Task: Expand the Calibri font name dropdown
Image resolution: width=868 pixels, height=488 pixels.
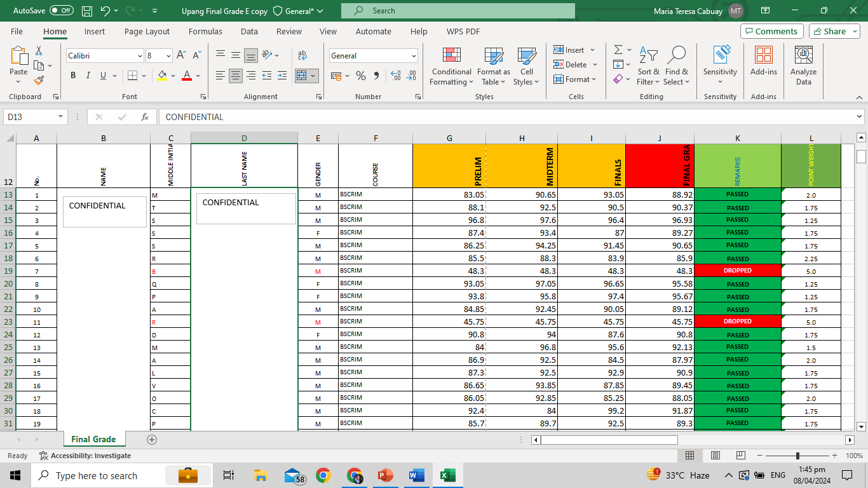Action: coord(140,56)
